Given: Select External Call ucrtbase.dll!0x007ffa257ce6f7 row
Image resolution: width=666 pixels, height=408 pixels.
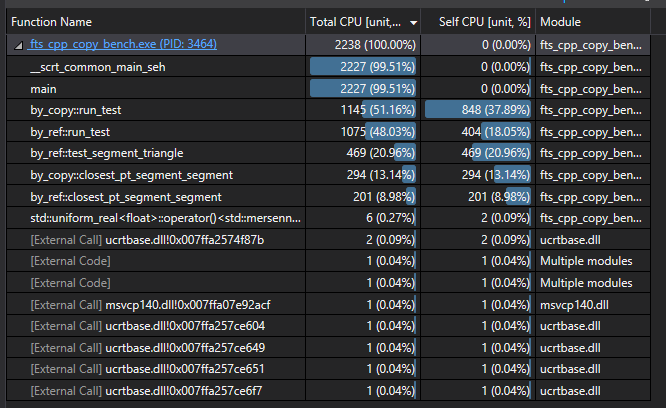Looking at the screenshot, I should [328, 391].
